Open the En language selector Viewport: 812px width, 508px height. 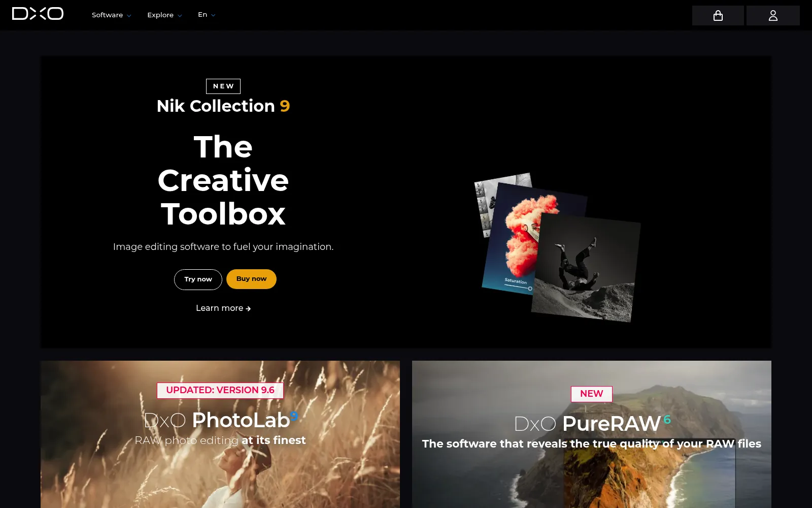pos(207,15)
